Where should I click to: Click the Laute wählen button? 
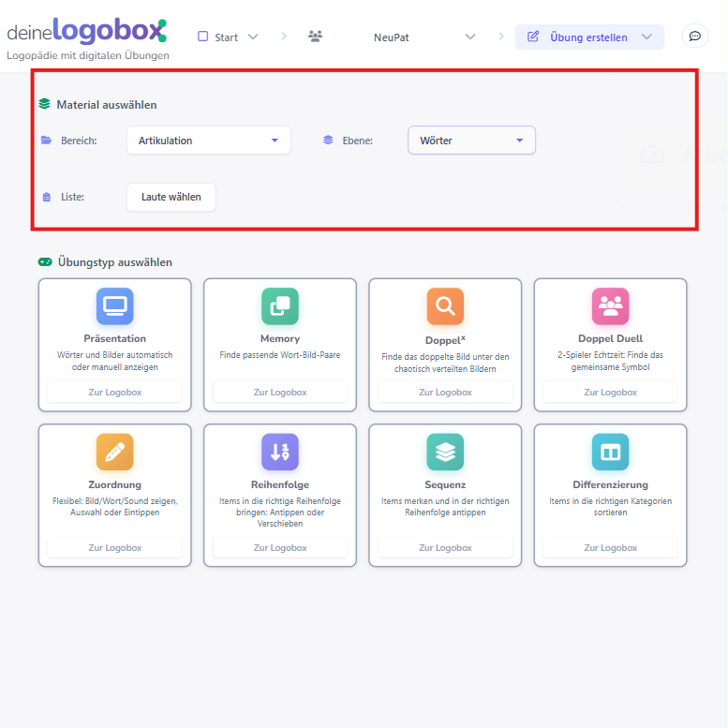(171, 197)
